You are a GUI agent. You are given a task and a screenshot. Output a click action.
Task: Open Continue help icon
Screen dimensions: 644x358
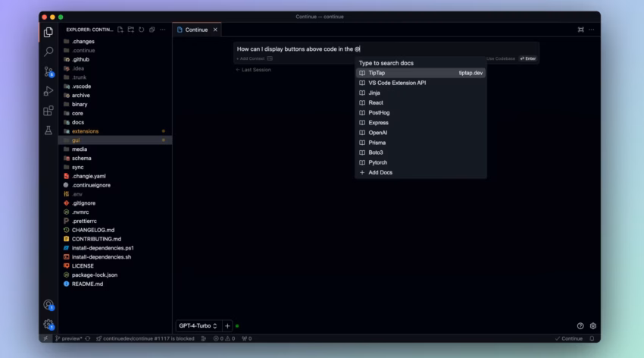coord(580,326)
